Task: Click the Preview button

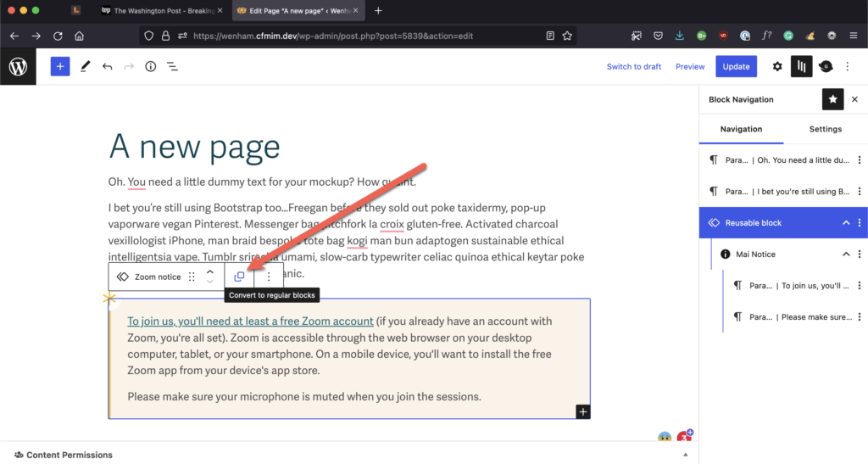Action: pyautogui.click(x=690, y=66)
